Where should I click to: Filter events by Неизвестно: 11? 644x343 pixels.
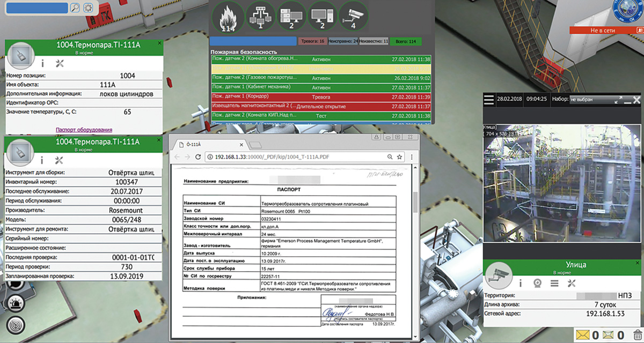click(x=374, y=41)
